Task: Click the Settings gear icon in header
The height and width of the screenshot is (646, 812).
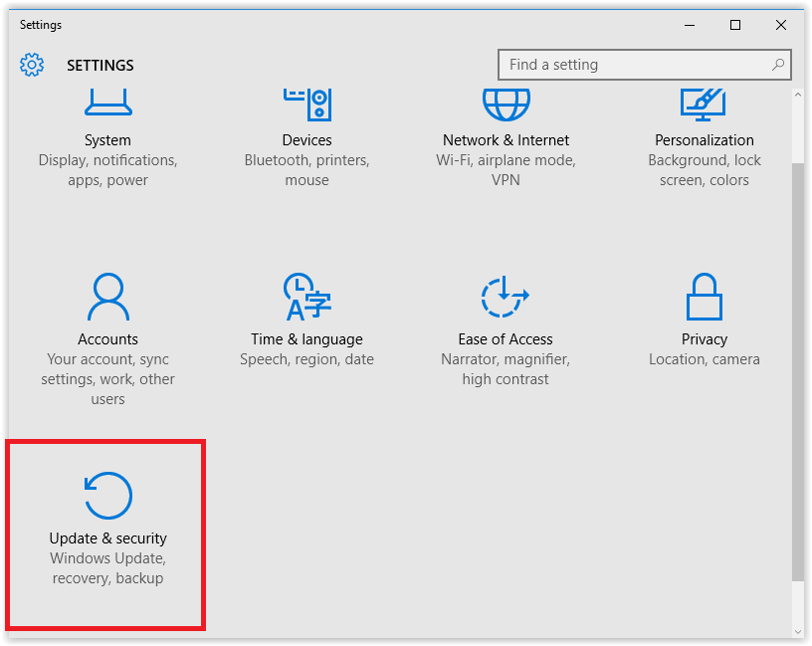Action: pos(32,65)
